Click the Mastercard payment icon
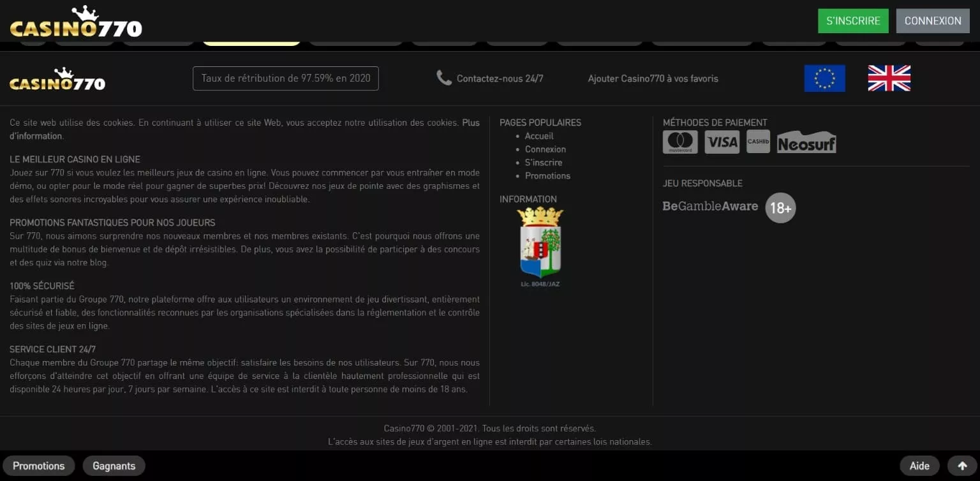The image size is (980, 481). [x=679, y=142]
